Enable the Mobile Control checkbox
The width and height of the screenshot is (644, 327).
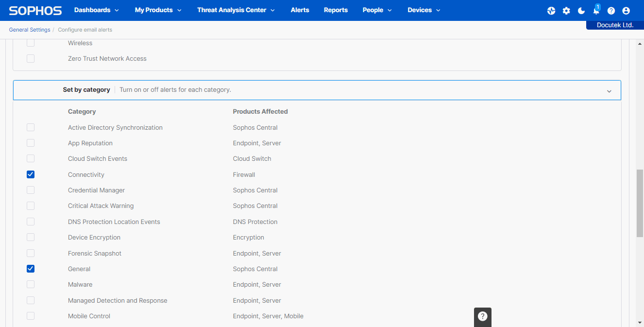click(x=31, y=316)
